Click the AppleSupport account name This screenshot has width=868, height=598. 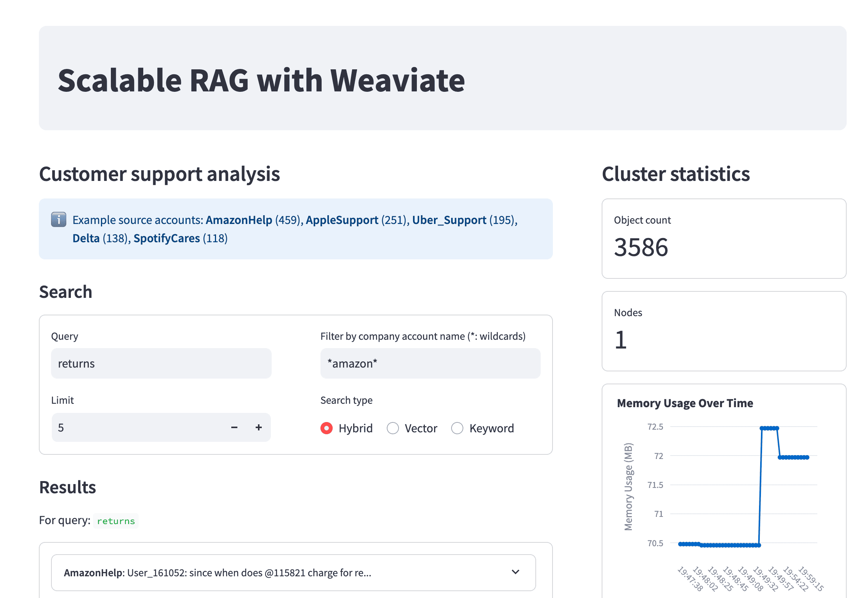point(342,220)
